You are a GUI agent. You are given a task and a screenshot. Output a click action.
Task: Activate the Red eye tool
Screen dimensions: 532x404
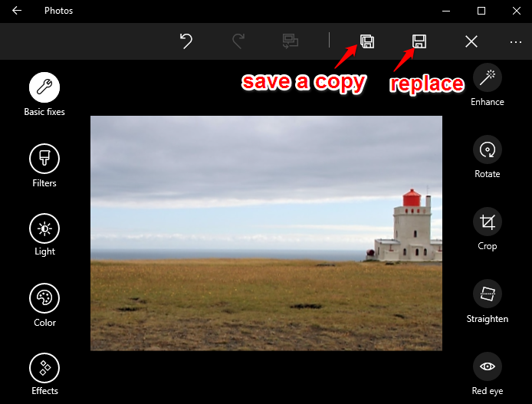point(488,366)
